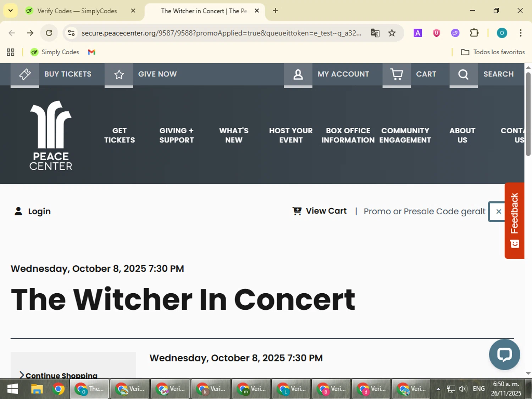Close the Verify Codes tab
This screenshot has height=399, width=532.
point(133,11)
